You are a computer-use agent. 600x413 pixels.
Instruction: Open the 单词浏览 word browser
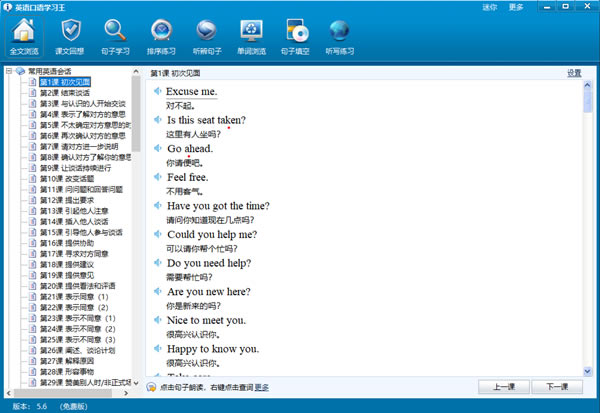(251, 35)
